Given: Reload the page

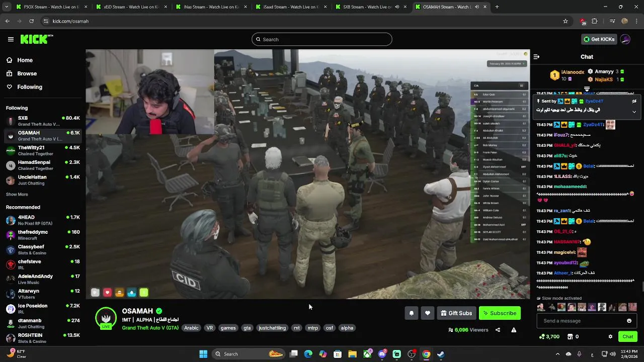Looking at the screenshot, I should [31, 21].
